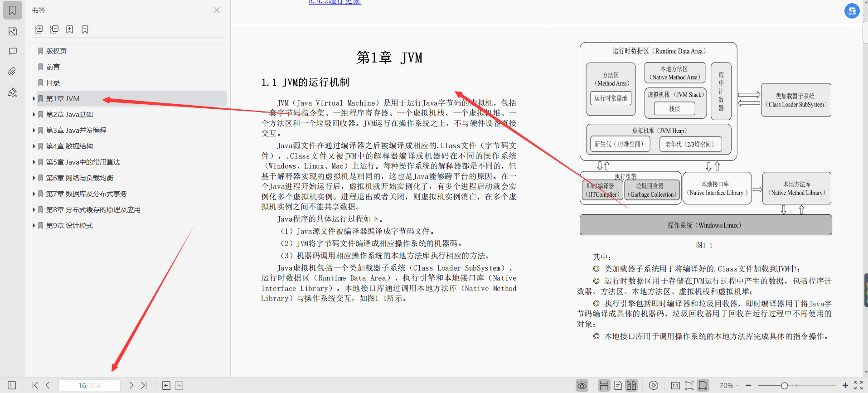This screenshot has height=393, width=868.
Task: Go forward to next view
Action: pos(179,385)
